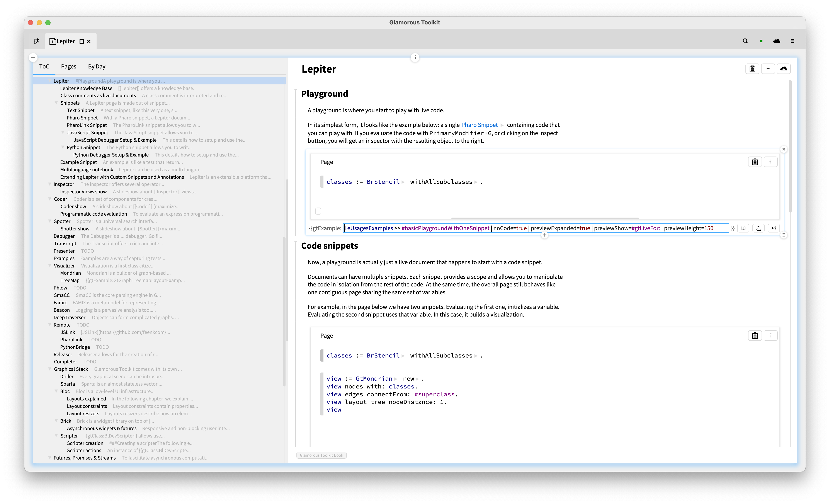
Task: Click inside the gtExample annotation text field
Action: [536, 228]
